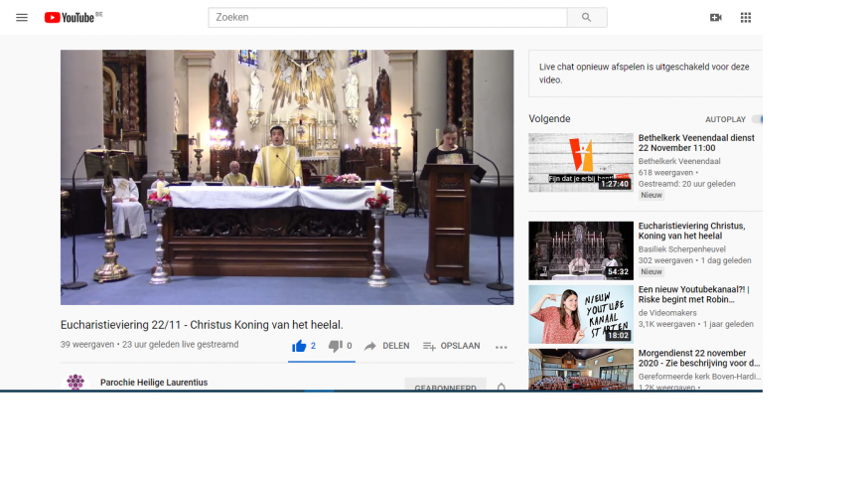
Task: Click the Parochie Heilige Laurentius channel avatar
Action: point(75,383)
